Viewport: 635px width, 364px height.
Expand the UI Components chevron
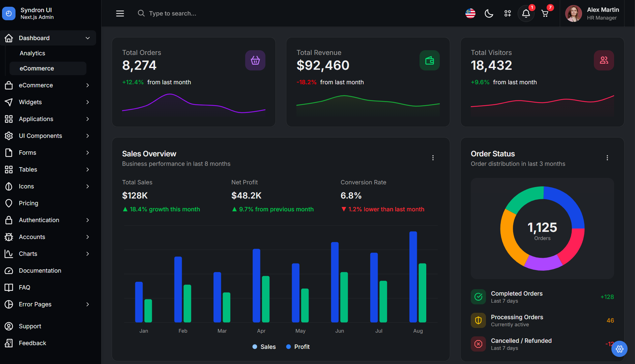(x=88, y=136)
